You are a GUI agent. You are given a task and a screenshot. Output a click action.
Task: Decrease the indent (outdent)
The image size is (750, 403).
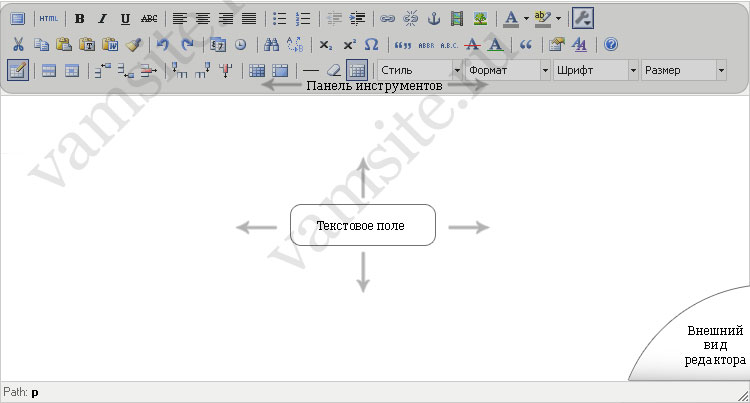(334, 19)
